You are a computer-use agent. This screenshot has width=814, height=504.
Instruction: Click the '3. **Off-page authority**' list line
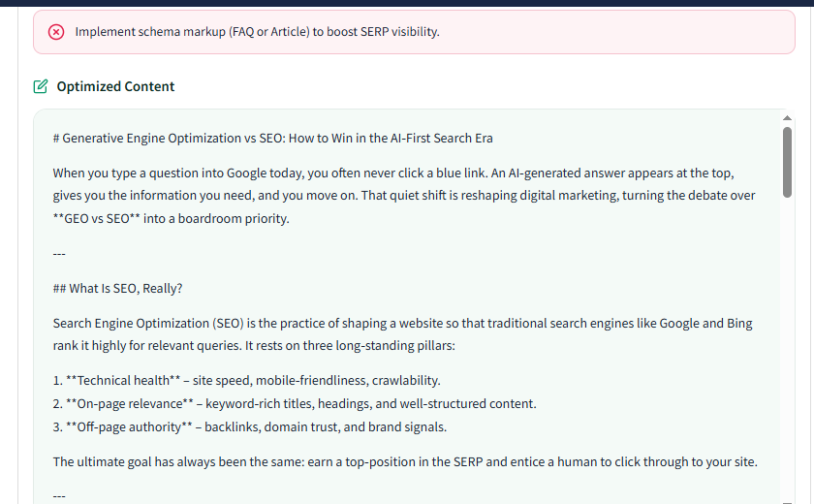[250, 427]
